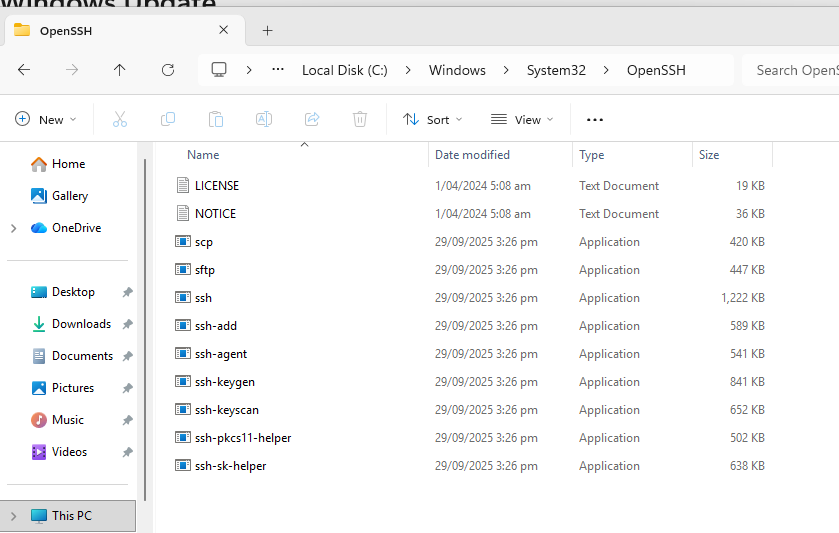Image resolution: width=839 pixels, height=533 pixels.
Task: Open the New item dropdown
Action: [46, 120]
